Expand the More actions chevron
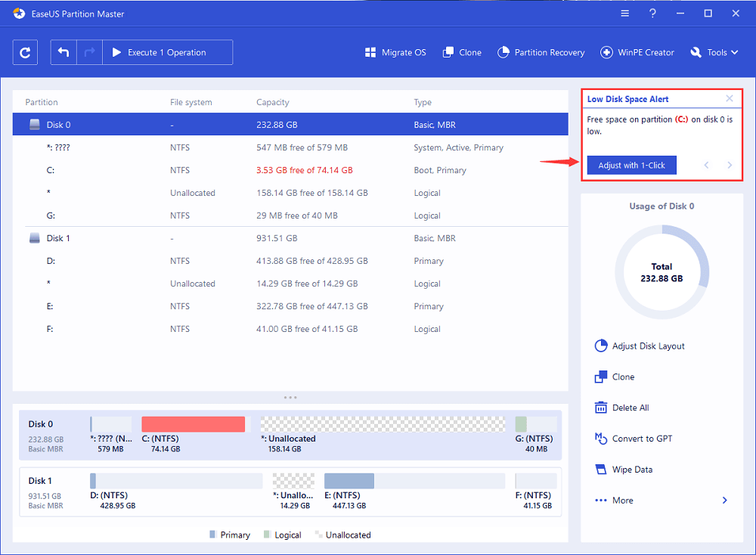 click(x=724, y=501)
